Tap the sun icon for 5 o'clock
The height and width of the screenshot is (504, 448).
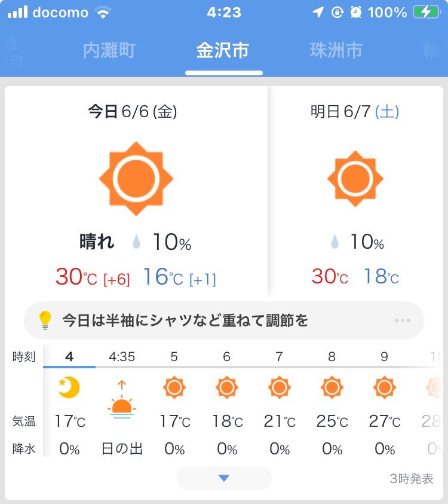tap(174, 387)
